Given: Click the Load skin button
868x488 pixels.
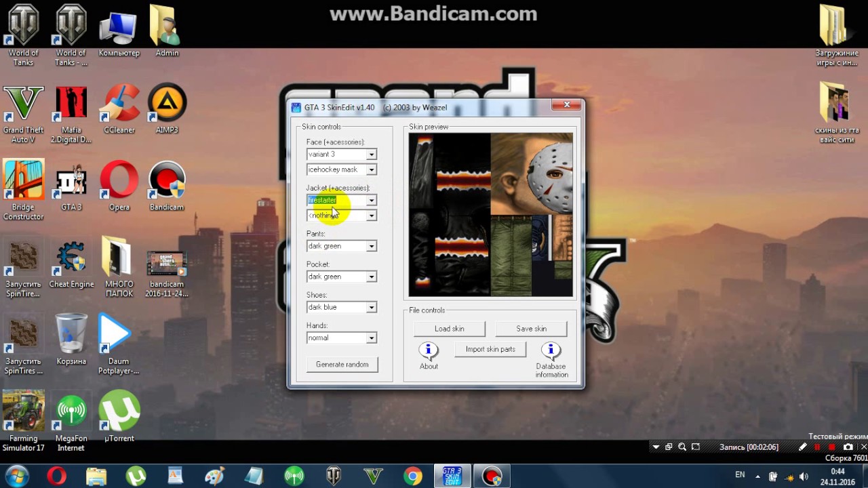Looking at the screenshot, I should tap(449, 329).
